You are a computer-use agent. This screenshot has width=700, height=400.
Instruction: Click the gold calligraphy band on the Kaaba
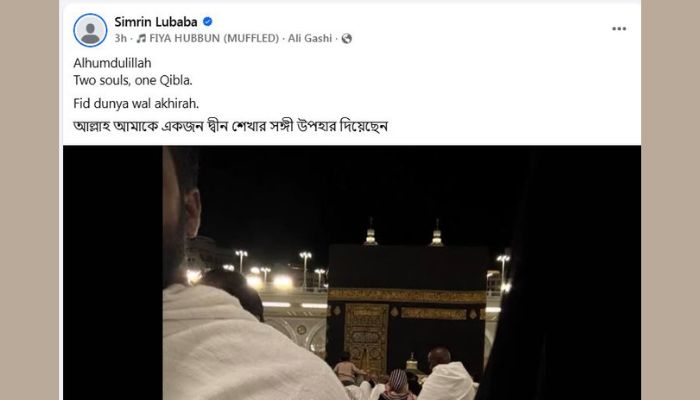pos(407,296)
